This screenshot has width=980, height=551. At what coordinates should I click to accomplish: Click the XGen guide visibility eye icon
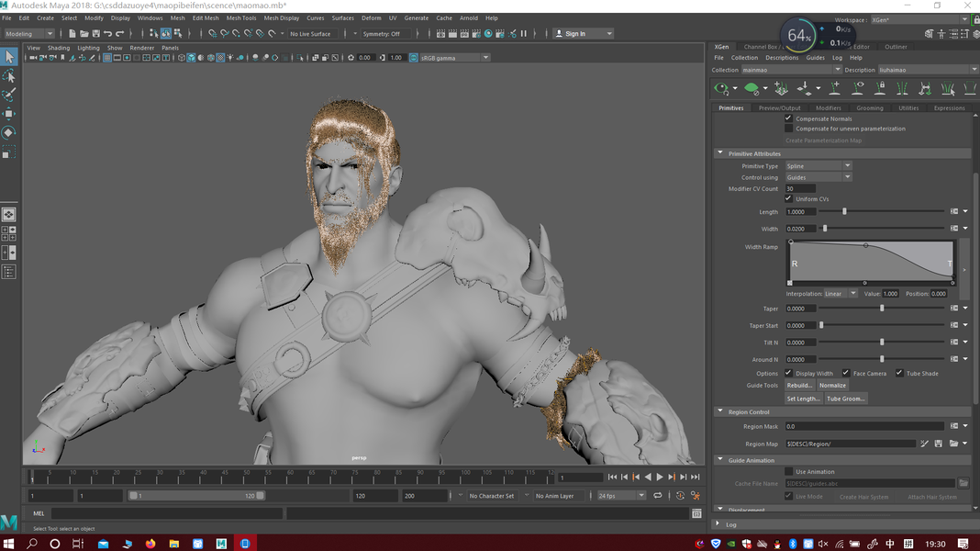(858, 88)
